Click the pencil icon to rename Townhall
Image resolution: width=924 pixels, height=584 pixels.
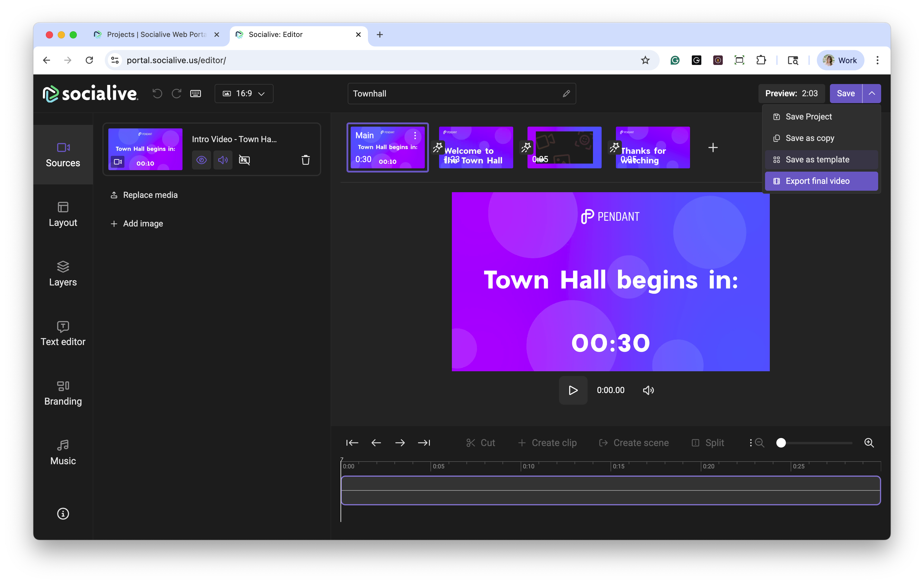(x=566, y=94)
